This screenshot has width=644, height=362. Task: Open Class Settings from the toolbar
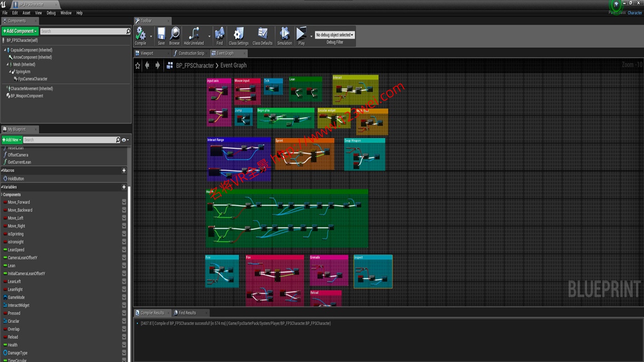(x=238, y=35)
